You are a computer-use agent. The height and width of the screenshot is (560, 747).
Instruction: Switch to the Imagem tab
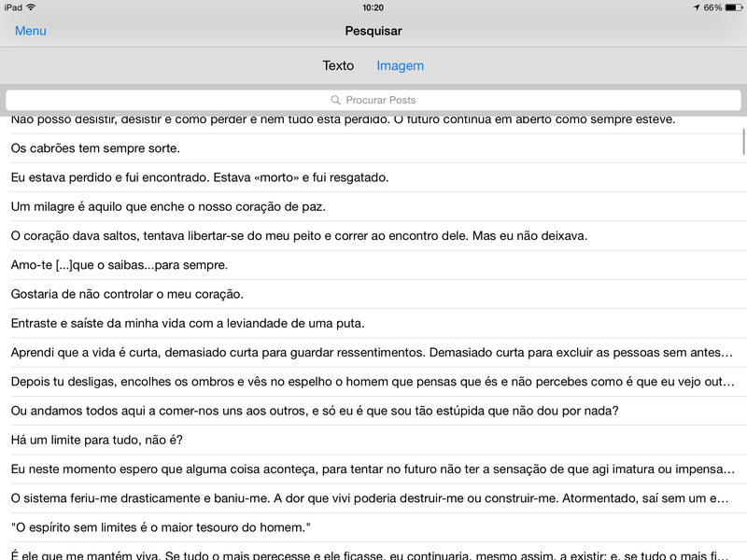[x=401, y=65]
